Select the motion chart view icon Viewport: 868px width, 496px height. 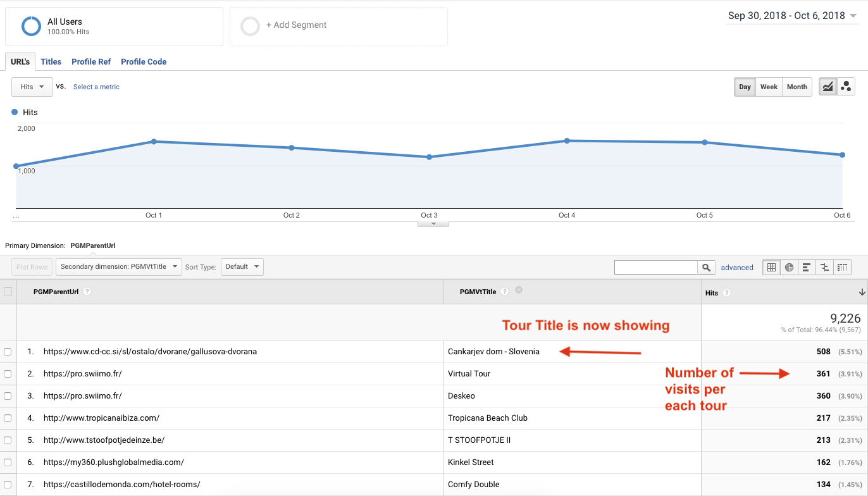(x=846, y=87)
